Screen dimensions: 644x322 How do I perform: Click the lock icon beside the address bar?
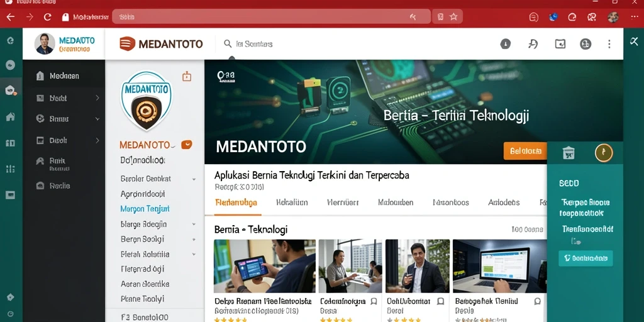[x=65, y=17]
